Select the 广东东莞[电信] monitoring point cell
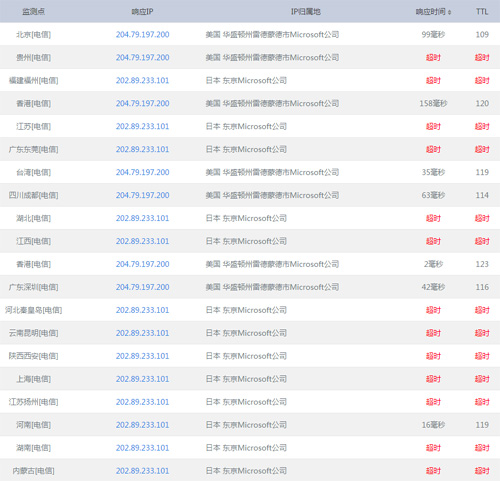This screenshot has width=500, height=481. tap(33, 149)
